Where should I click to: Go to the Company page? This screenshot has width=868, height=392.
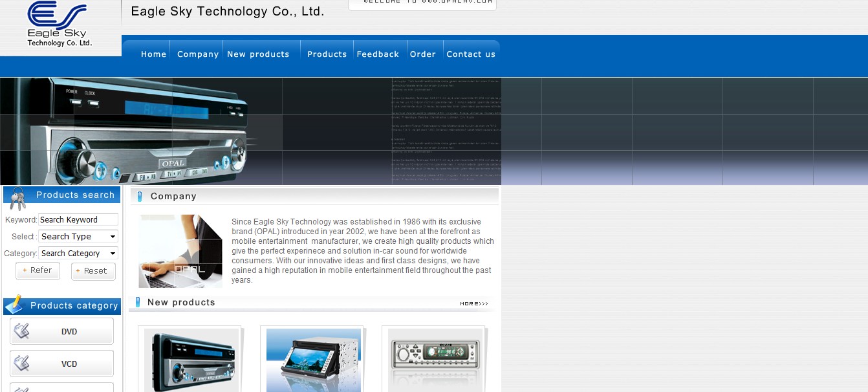point(198,54)
